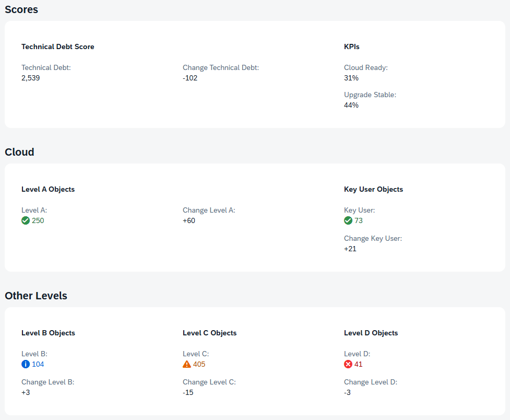
Task: Click the Change Level A: label
Action: click(x=209, y=211)
